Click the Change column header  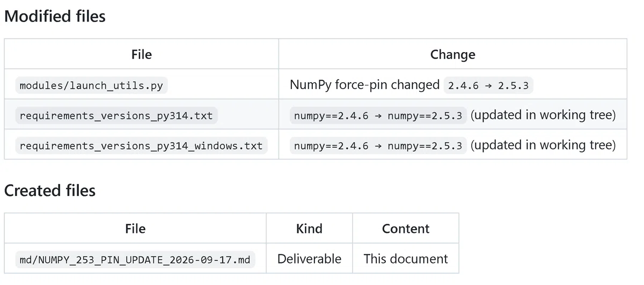tap(452, 54)
